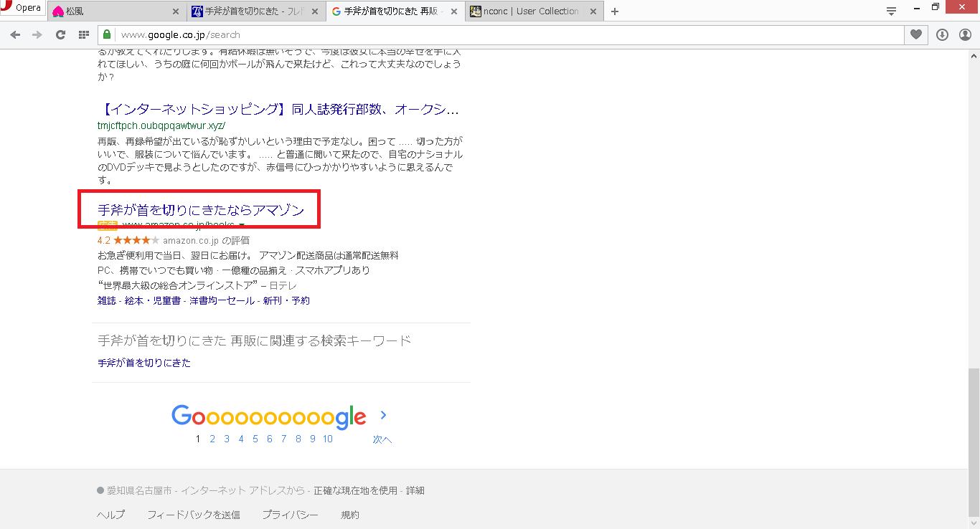
Task: Open the 新刊・予約 sitelink
Action: coord(286,301)
